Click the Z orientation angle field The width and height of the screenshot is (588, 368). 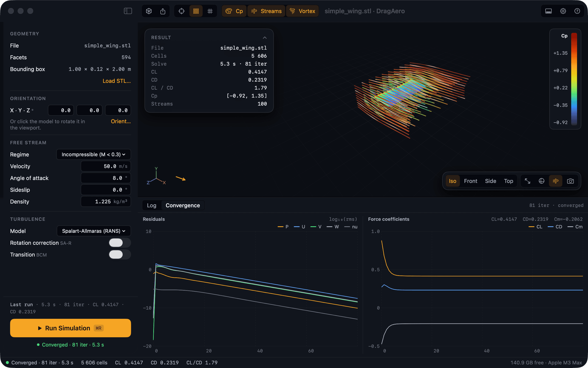point(118,110)
